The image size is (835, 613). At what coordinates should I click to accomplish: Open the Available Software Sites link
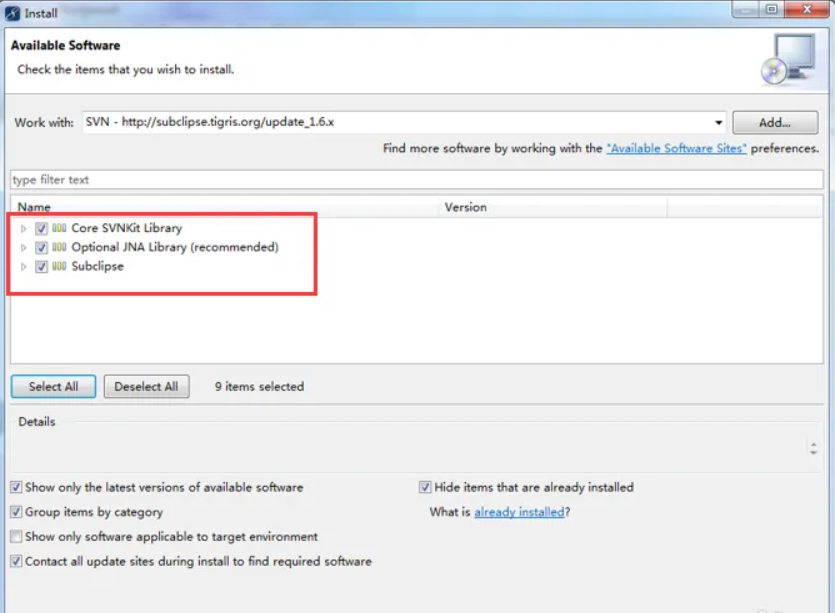676,149
